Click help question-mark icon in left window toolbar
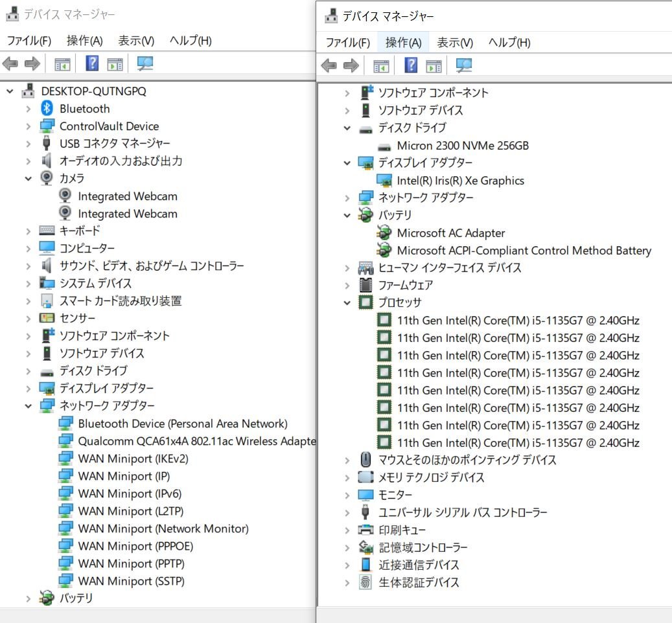The height and width of the screenshot is (623, 672). [92, 63]
